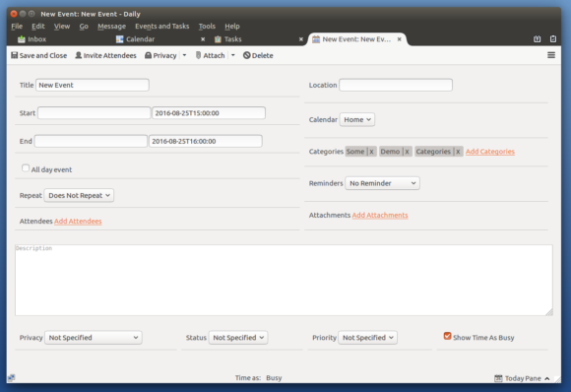Click the Privacy lock toolbar button
Image resolution: width=571 pixels, height=392 pixels.
[160, 55]
